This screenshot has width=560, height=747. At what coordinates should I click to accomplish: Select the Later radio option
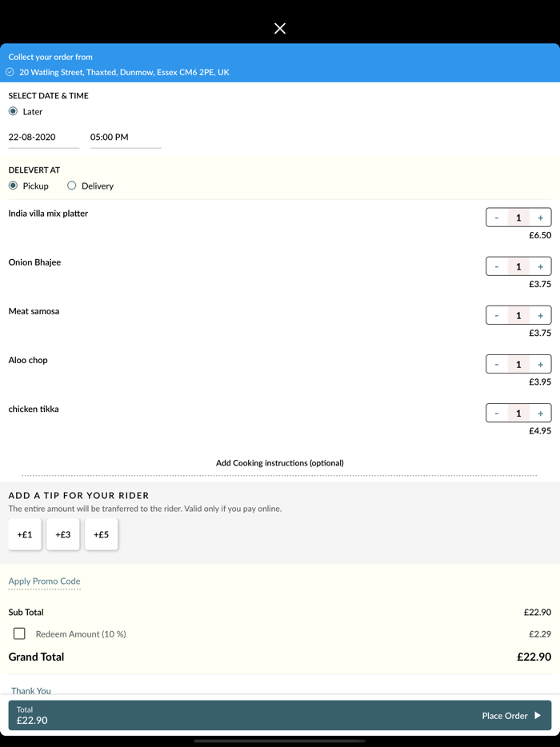pos(14,111)
